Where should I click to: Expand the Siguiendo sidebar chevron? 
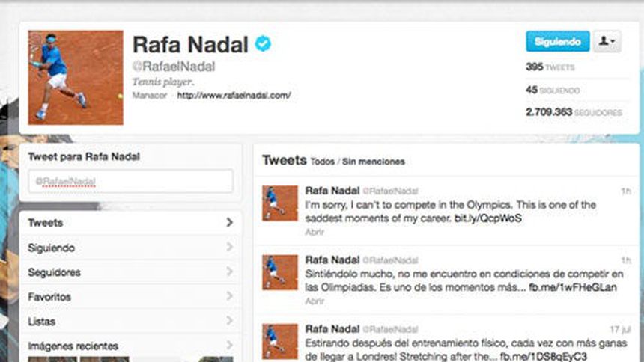[x=229, y=248]
